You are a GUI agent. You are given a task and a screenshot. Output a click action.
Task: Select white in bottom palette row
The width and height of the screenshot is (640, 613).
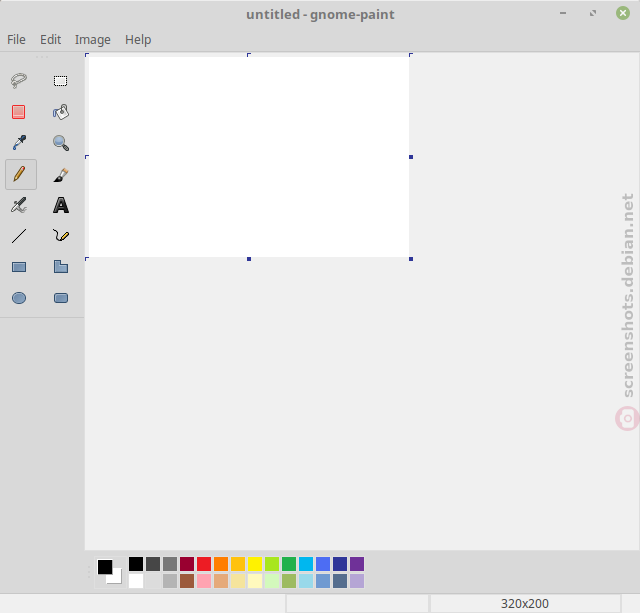(136, 581)
